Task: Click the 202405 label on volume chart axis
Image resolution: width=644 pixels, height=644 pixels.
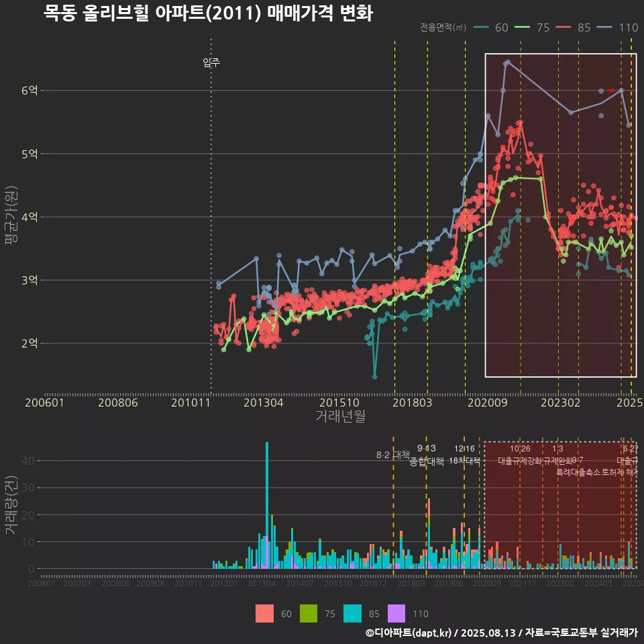Action: coord(598,583)
